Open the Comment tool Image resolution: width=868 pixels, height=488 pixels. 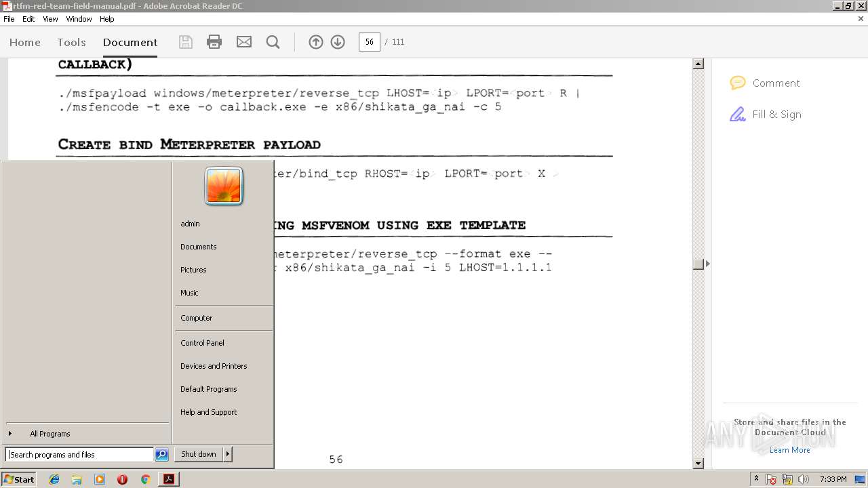[765, 83]
